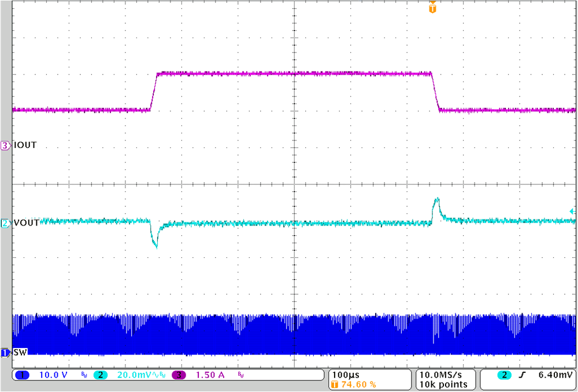Click the 1.50 A channel 3 scale label
Image resolution: width=578 pixels, height=392 pixels.
209,375
